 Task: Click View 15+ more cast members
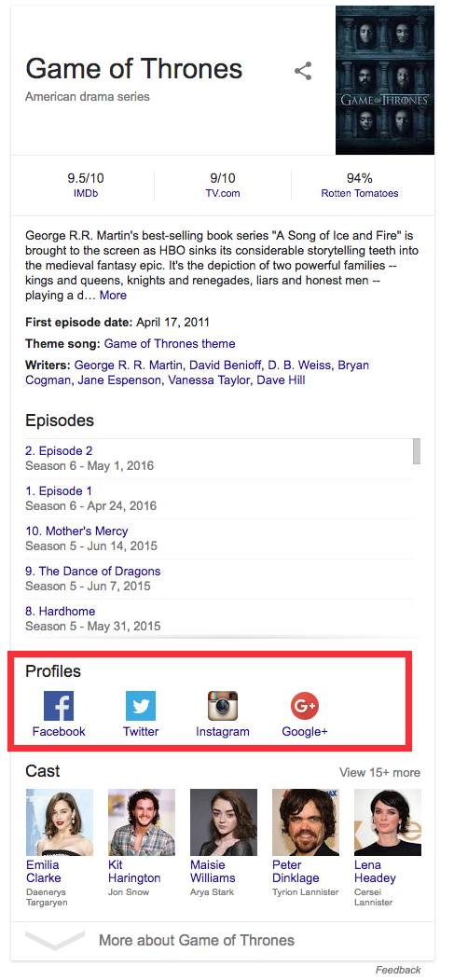click(379, 772)
